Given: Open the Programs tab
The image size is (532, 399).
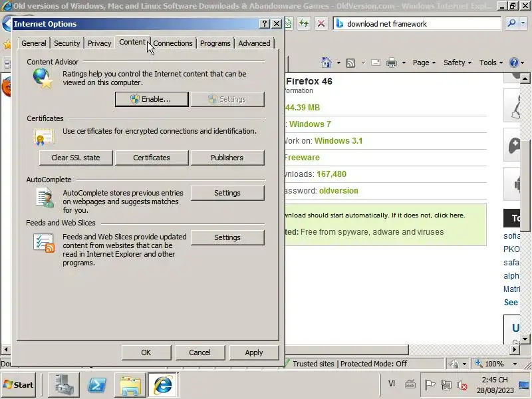Looking at the screenshot, I should 215,43.
